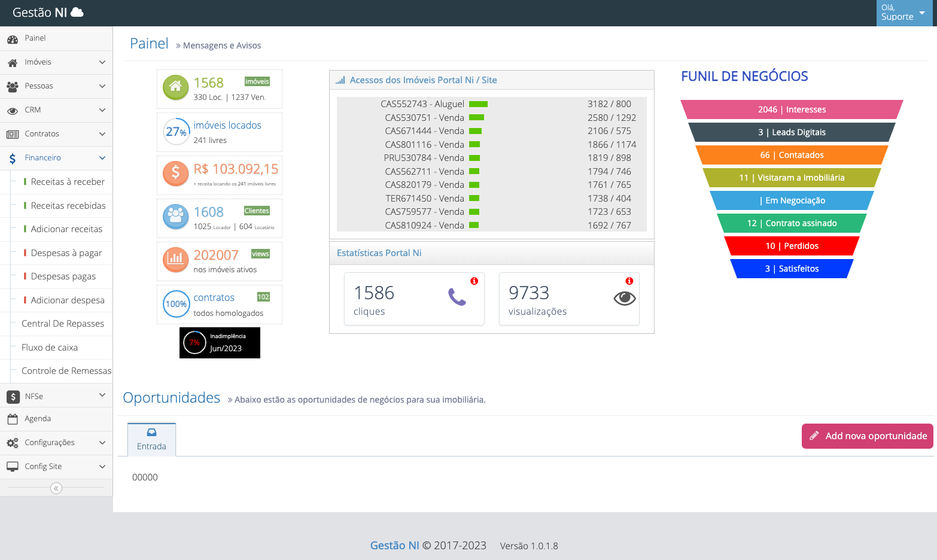This screenshot has width=937, height=560.
Task: Click the orange dollar revenue icon
Action: (x=175, y=174)
